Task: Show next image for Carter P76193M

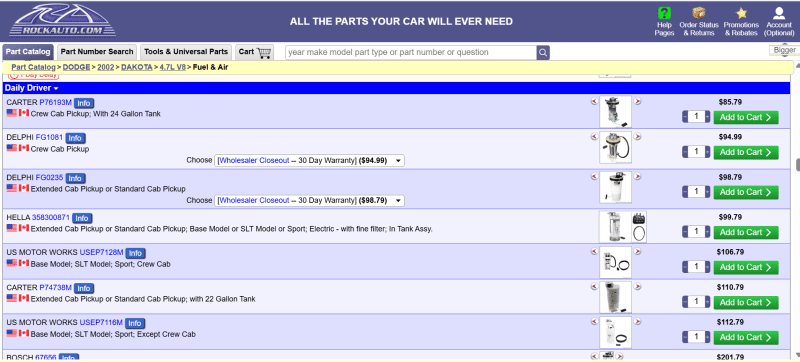Action: (x=637, y=101)
